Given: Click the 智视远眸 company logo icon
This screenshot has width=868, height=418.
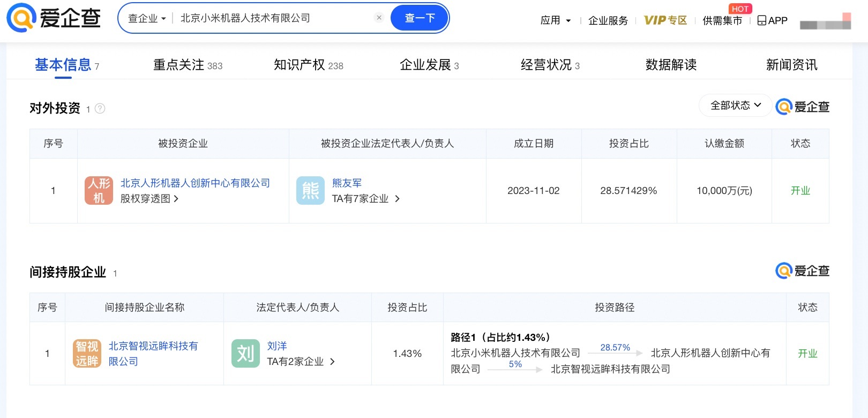Looking at the screenshot, I should (87, 354).
